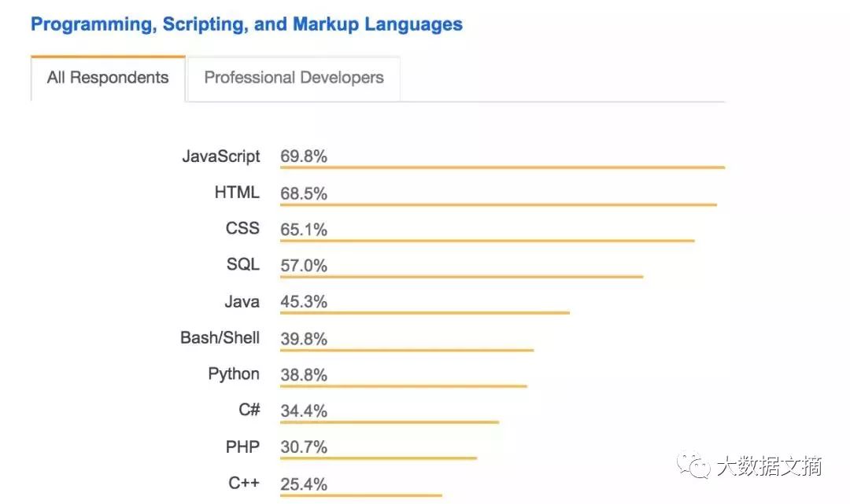Click the HTML 68.5% value
The image size is (850, 504).
[304, 193]
